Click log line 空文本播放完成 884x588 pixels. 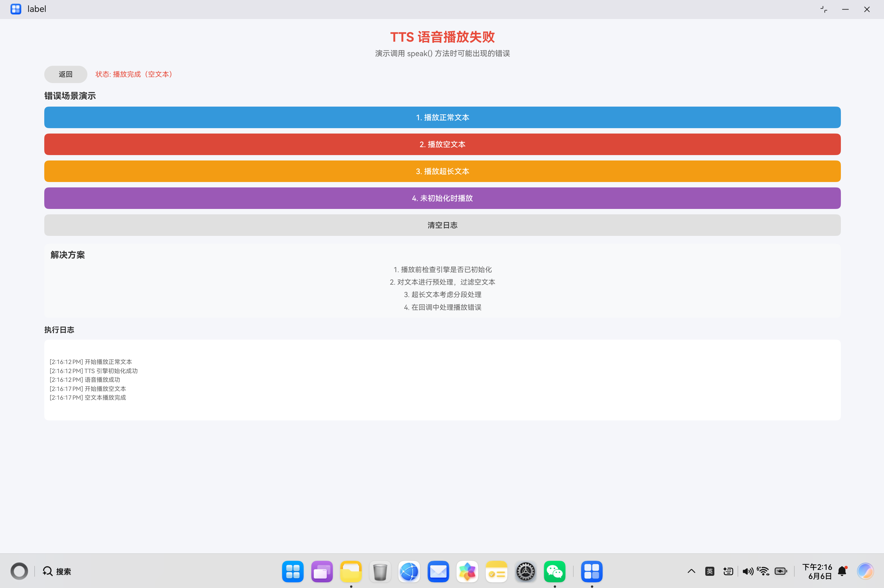pyautogui.click(x=88, y=398)
